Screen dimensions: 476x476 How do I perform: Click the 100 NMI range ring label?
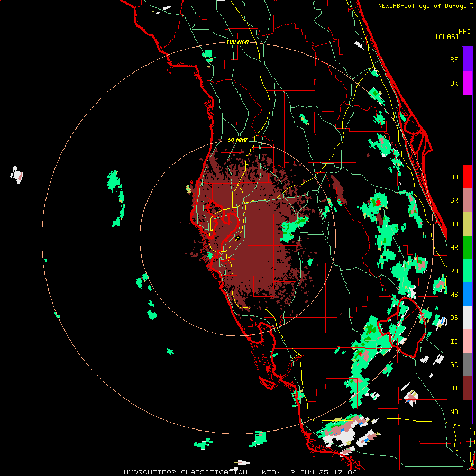click(x=237, y=42)
